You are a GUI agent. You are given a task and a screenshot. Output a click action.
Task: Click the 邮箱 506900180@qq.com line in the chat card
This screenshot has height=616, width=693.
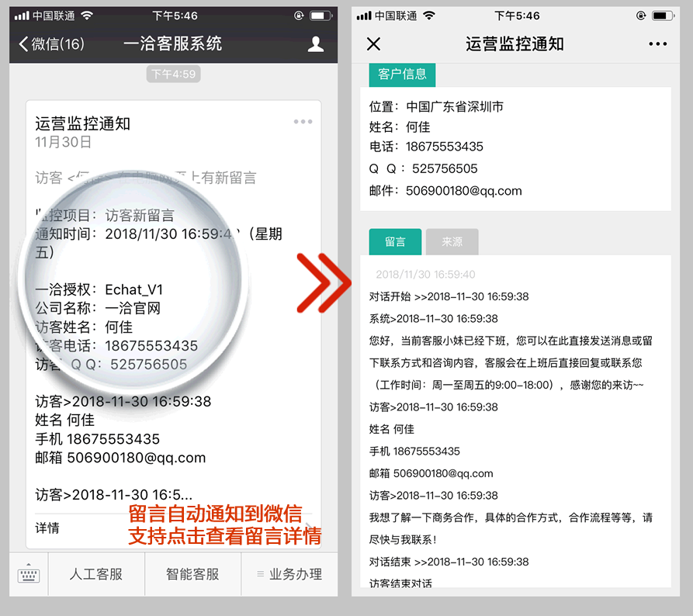(120, 458)
